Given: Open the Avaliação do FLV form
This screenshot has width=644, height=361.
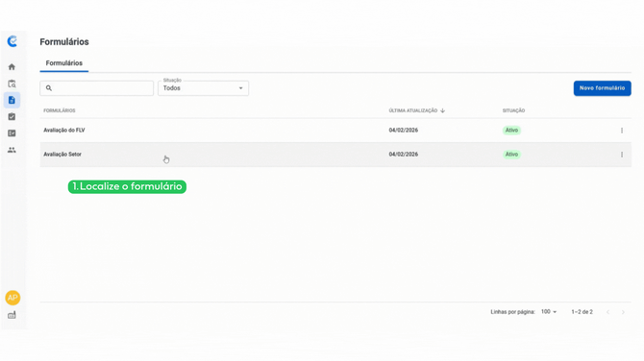Looking at the screenshot, I should [x=64, y=131].
